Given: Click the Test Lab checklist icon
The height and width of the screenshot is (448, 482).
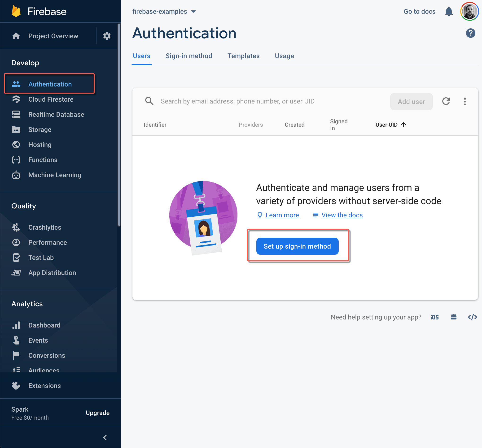Looking at the screenshot, I should [x=17, y=257].
